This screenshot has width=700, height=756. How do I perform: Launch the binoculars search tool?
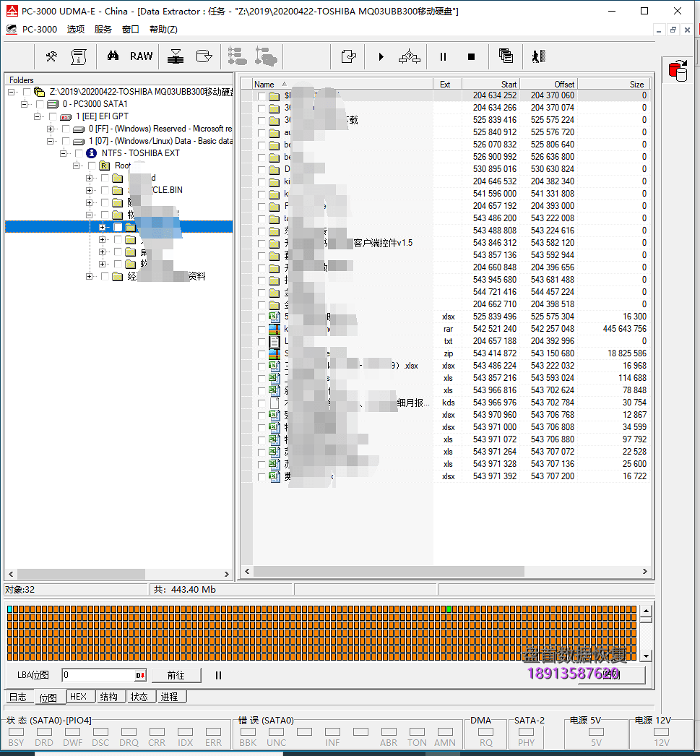point(113,56)
